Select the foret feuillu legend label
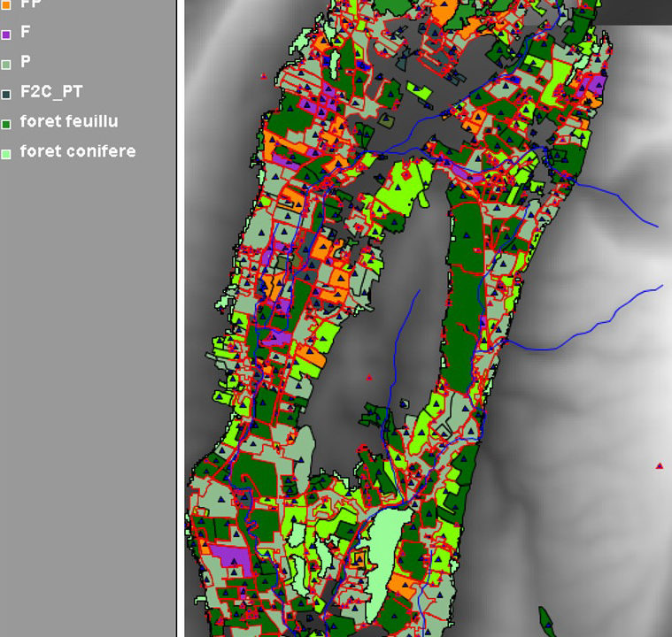The image size is (672, 637). [69, 121]
